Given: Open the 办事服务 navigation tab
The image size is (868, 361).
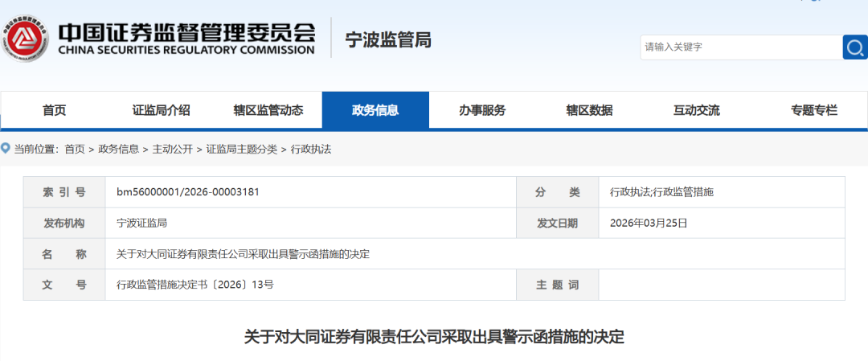Looking at the screenshot, I should pos(482,110).
